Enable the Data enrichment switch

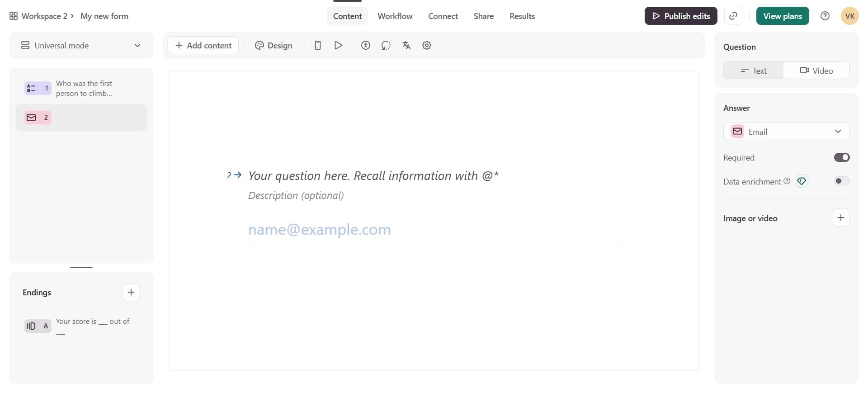point(842,181)
